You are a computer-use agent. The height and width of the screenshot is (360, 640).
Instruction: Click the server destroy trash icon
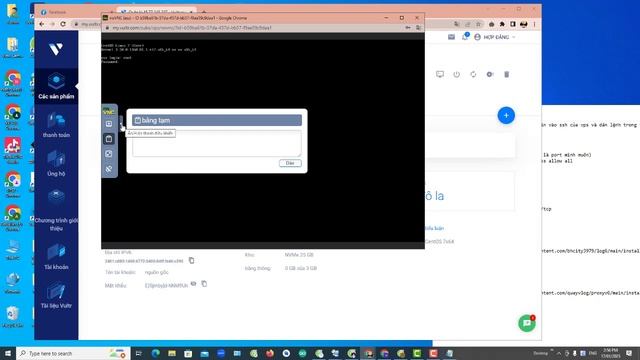507,74
